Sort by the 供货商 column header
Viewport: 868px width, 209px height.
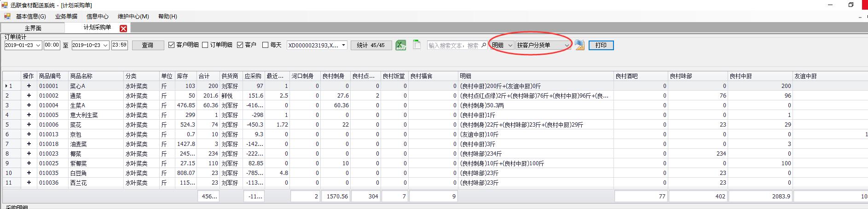tap(231, 76)
